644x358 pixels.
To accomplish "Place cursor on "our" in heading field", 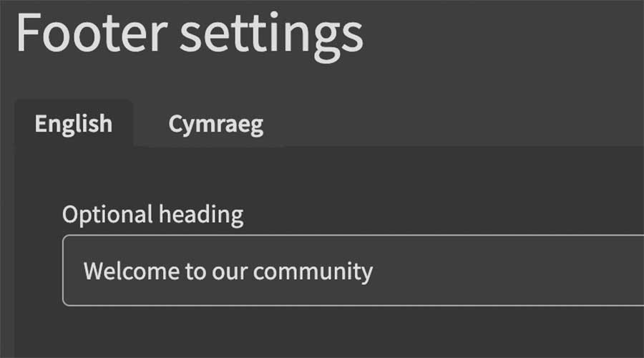I will pos(228,271).
